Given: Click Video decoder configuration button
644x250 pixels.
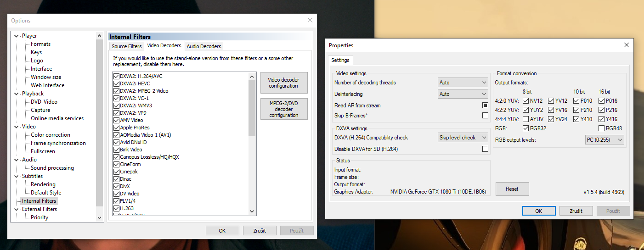Looking at the screenshot, I should pyautogui.click(x=283, y=83).
